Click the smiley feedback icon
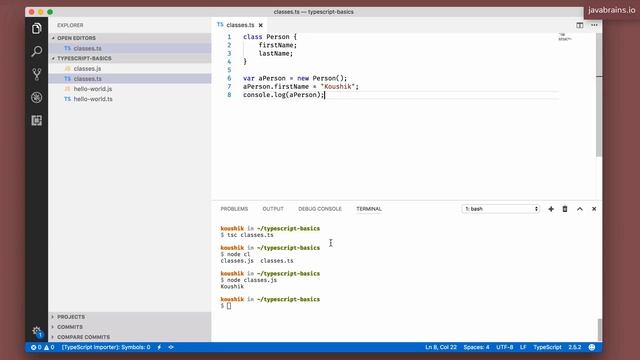 click(x=592, y=347)
